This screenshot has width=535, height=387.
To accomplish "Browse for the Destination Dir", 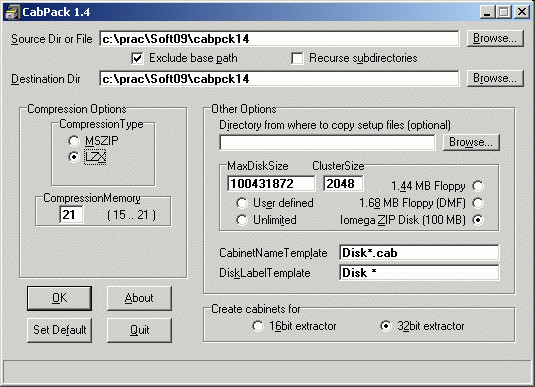I will point(495,78).
